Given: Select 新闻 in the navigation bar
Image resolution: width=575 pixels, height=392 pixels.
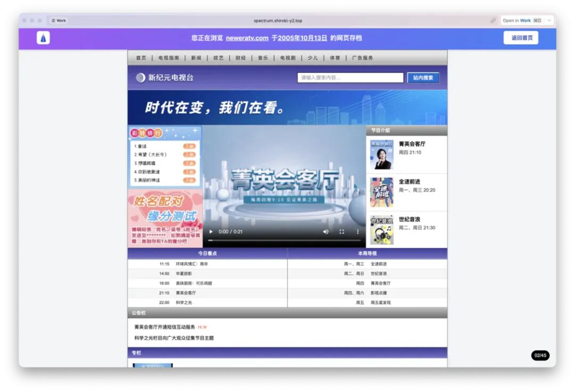Looking at the screenshot, I should (x=196, y=58).
